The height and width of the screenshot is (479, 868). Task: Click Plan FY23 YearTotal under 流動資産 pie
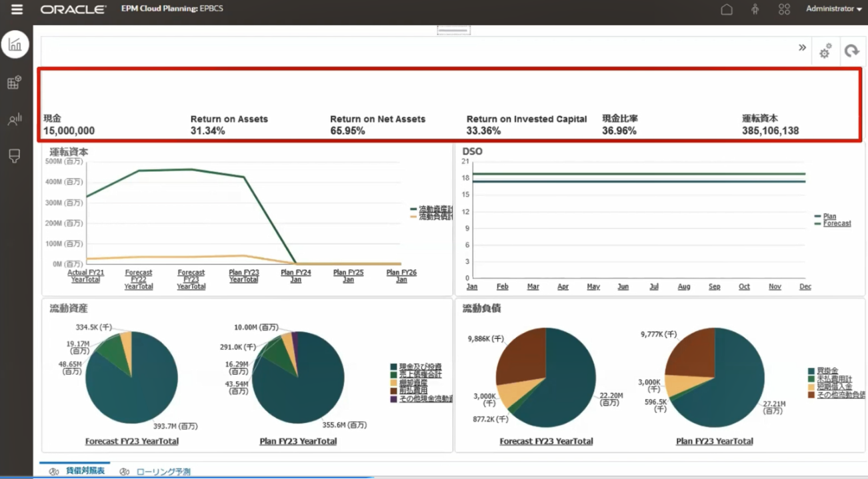tap(298, 441)
